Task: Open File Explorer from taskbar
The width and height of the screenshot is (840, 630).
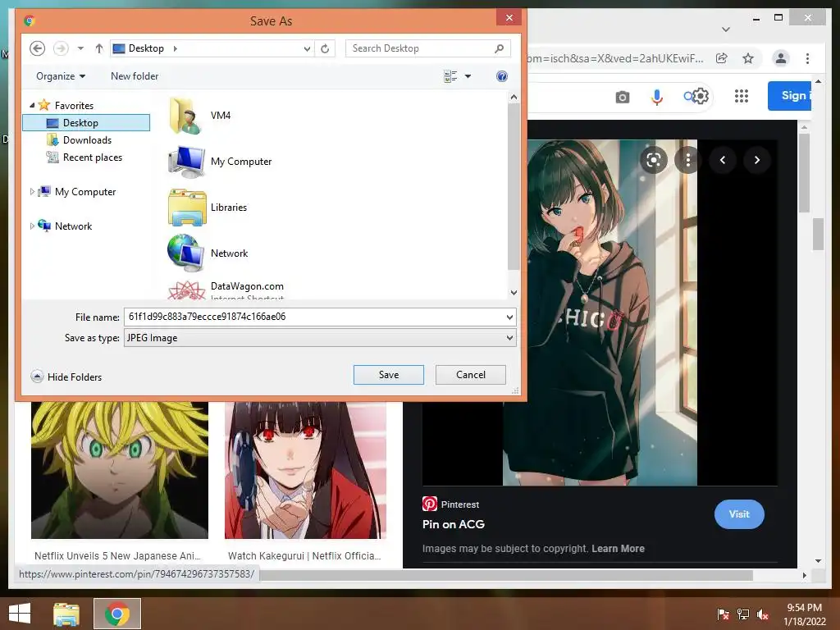Action: click(66, 614)
